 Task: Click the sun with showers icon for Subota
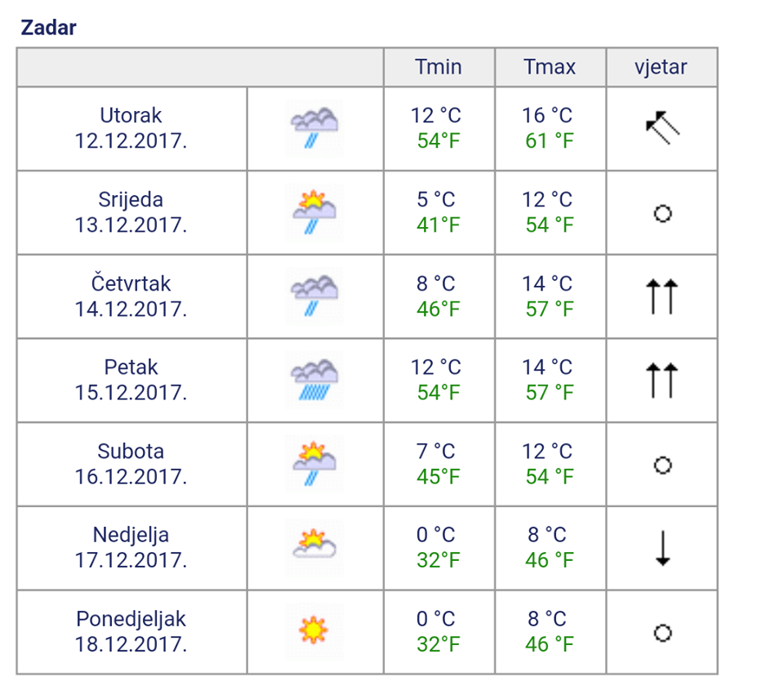[314, 464]
